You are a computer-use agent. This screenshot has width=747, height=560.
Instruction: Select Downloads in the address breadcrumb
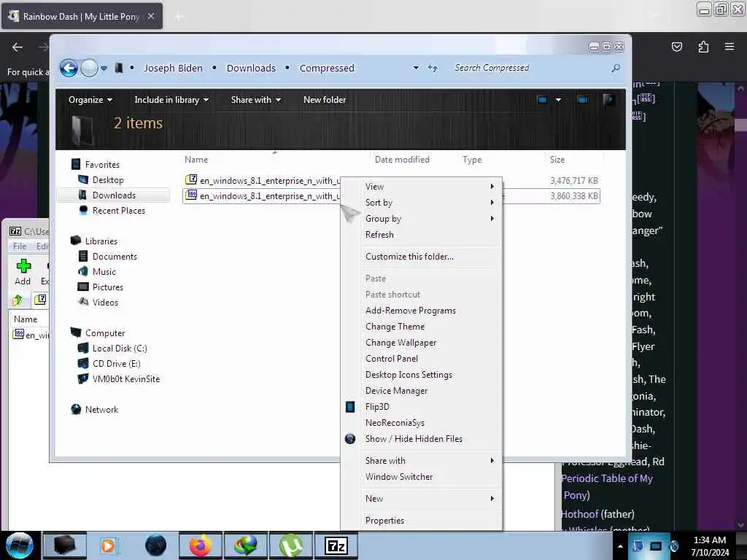coord(251,68)
